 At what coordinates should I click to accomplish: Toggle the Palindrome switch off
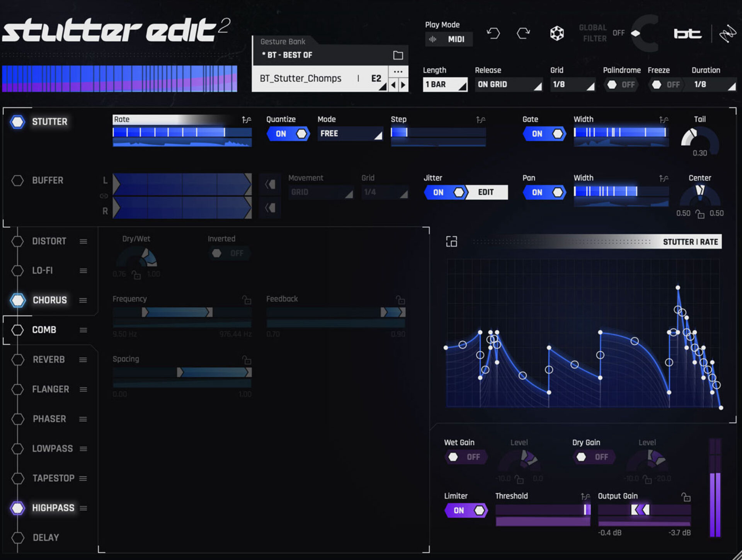tap(621, 84)
